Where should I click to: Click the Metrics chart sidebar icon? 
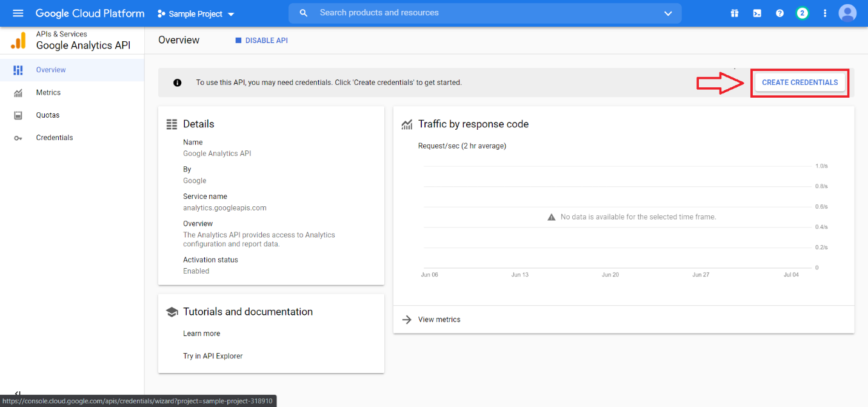pos(18,93)
